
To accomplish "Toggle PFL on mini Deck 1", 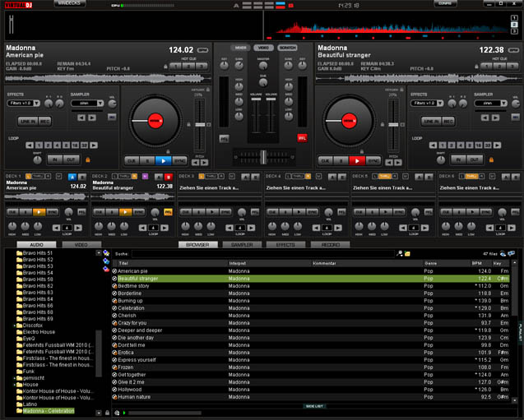I will click(81, 212).
